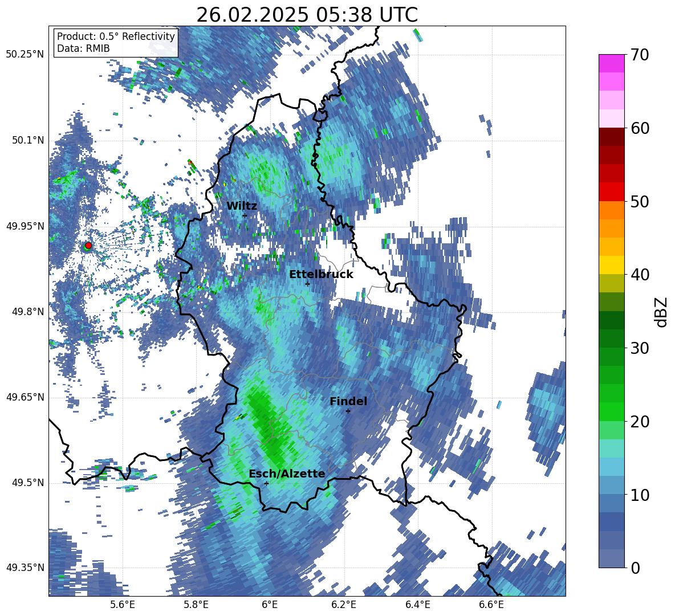675x616 pixels.
Task: Click the bright green colorbar segment at 20
Action: pyautogui.click(x=611, y=412)
